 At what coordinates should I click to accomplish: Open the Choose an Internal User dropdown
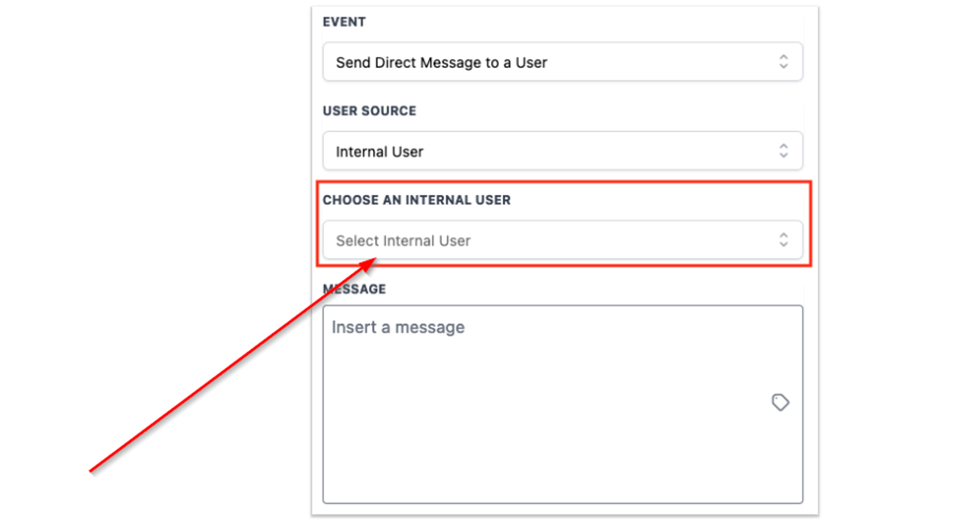563,240
